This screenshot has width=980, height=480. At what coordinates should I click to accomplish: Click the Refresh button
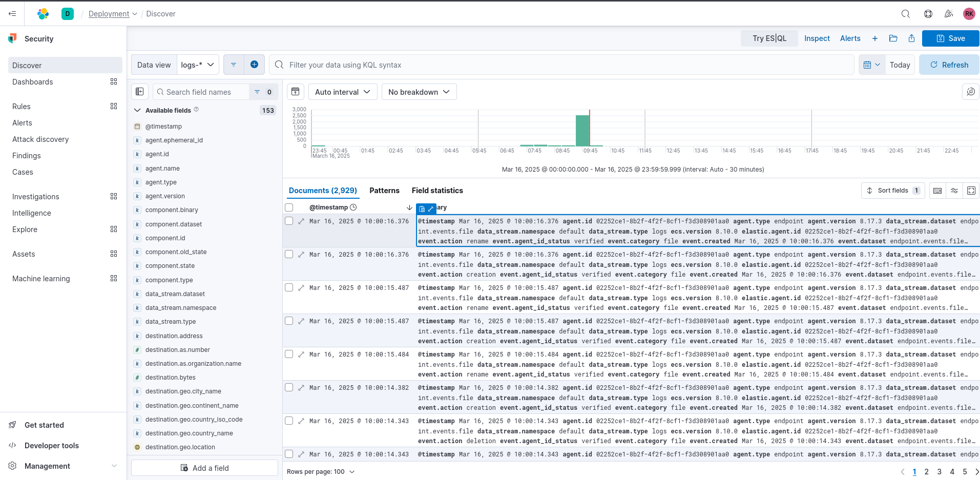pos(949,65)
